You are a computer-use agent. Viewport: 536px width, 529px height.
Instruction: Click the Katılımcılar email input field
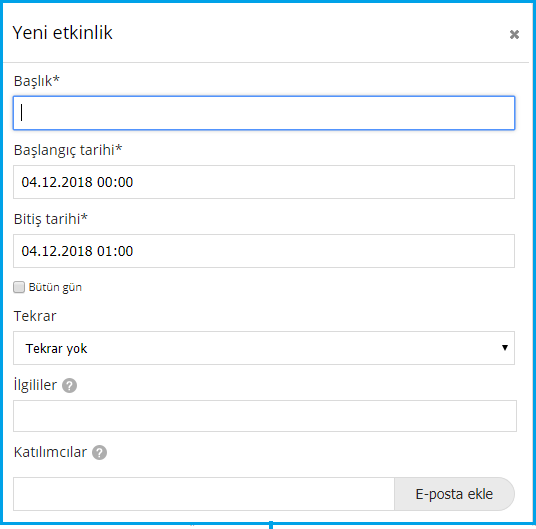pyautogui.click(x=204, y=494)
